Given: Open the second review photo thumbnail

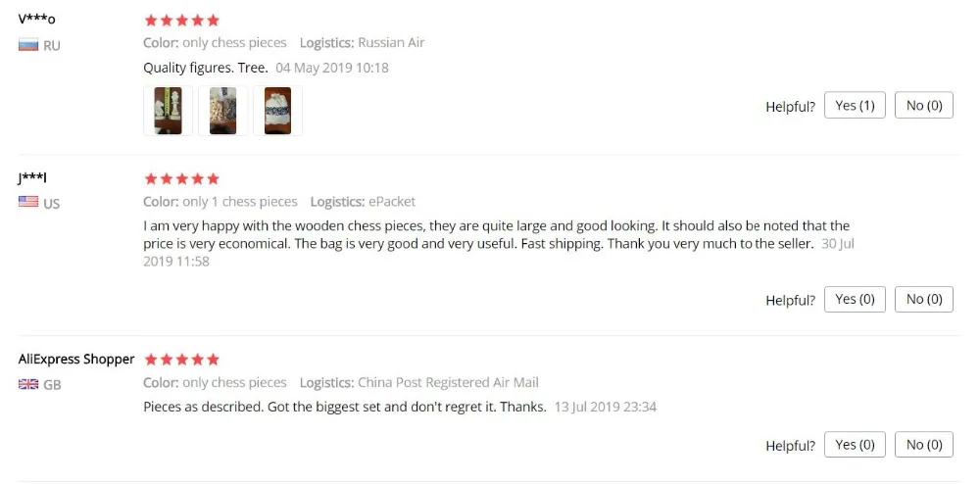Looking at the screenshot, I should coord(223,111).
